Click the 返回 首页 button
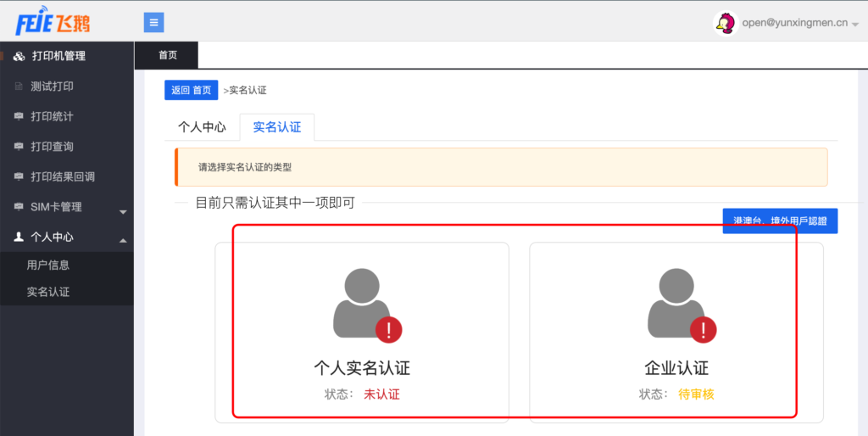Screen dimensions: 868x436 191,90
